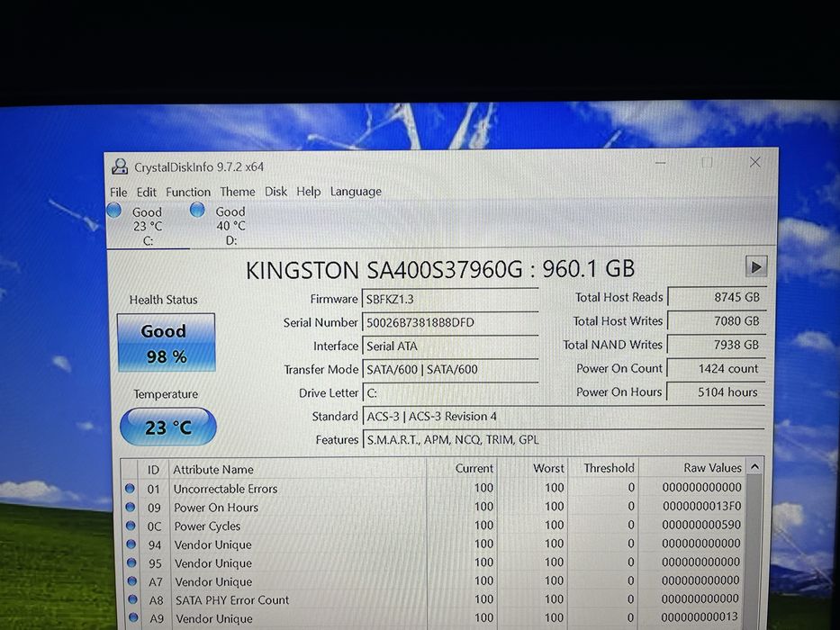The image size is (840, 630).
Task: Select the C: drive tab
Action: [x=148, y=226]
